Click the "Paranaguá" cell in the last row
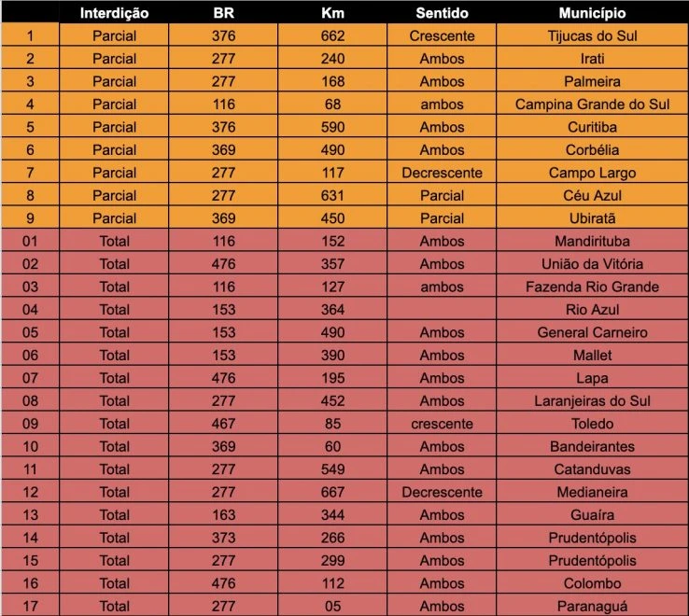The width and height of the screenshot is (689, 616). (x=592, y=607)
